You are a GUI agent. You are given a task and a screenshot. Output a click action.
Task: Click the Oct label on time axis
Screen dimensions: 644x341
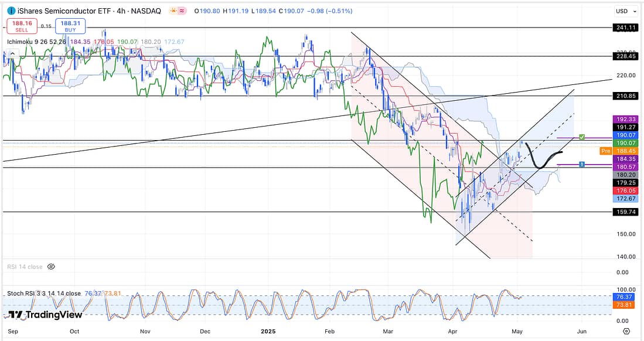point(74,331)
